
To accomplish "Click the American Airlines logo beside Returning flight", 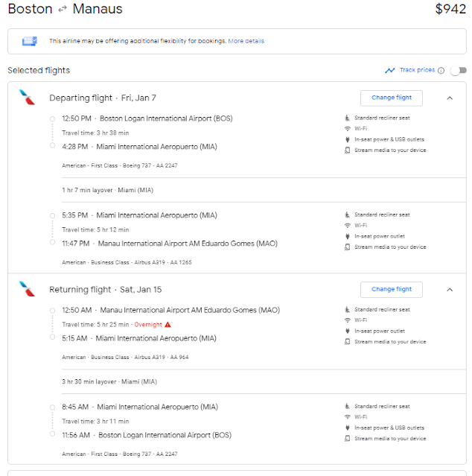I will coord(27,289).
